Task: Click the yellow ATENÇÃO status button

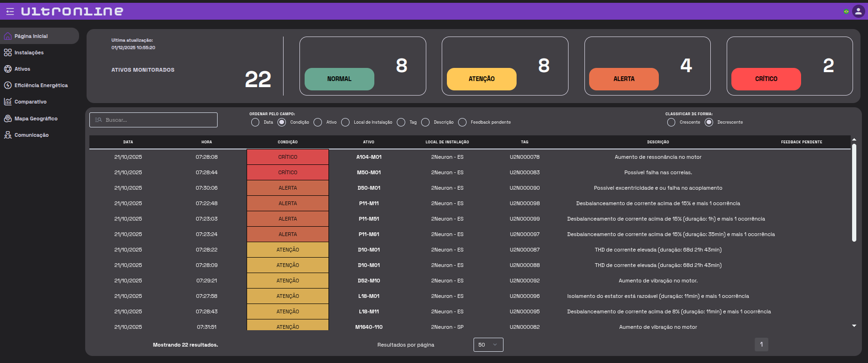Action: pos(481,79)
